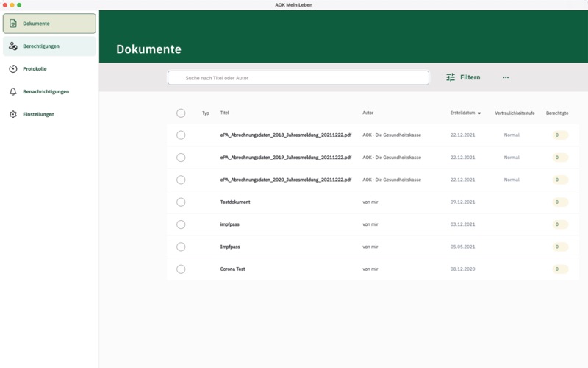
Task: Select the ePA_Abrechnungsdaten_2018 row checkbox
Action: (181, 135)
